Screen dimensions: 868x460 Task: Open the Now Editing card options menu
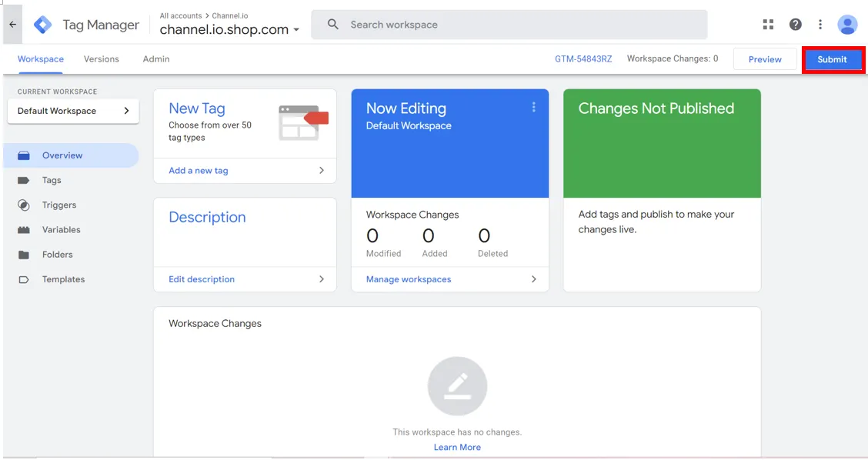click(534, 108)
